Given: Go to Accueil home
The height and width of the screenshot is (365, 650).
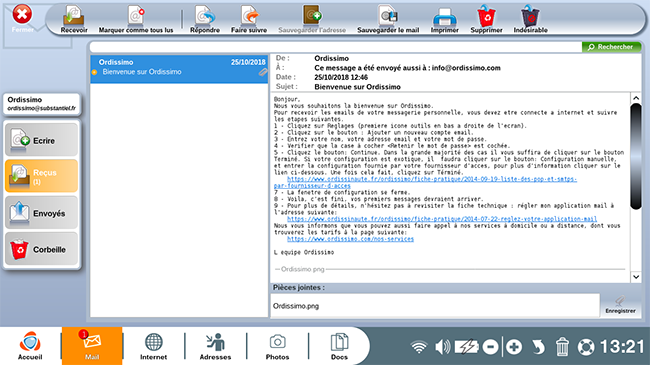Looking at the screenshot, I should [x=30, y=346].
